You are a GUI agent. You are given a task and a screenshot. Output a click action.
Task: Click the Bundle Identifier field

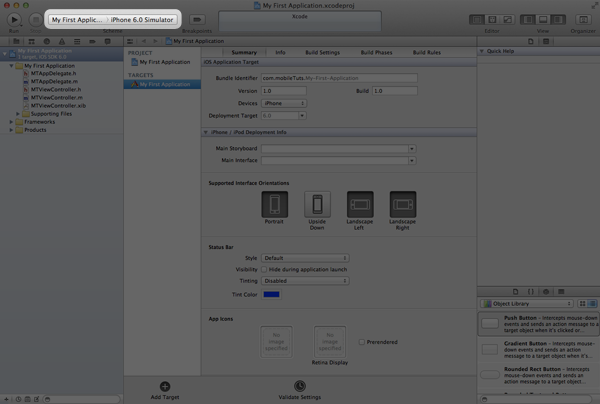point(339,78)
